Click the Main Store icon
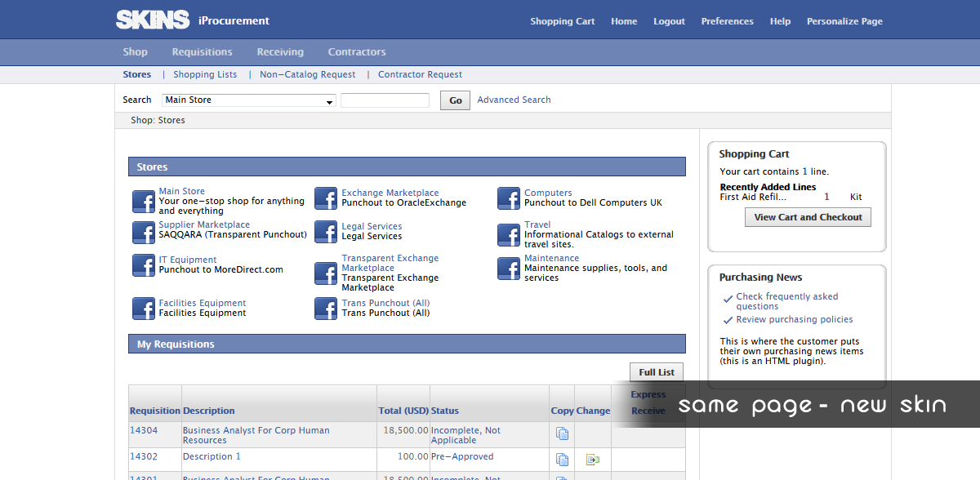Viewport: 980px width, 480px height. pyautogui.click(x=144, y=201)
